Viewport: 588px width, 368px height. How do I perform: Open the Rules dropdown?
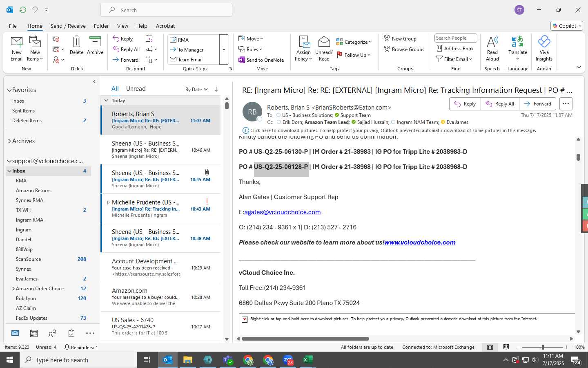250,49
